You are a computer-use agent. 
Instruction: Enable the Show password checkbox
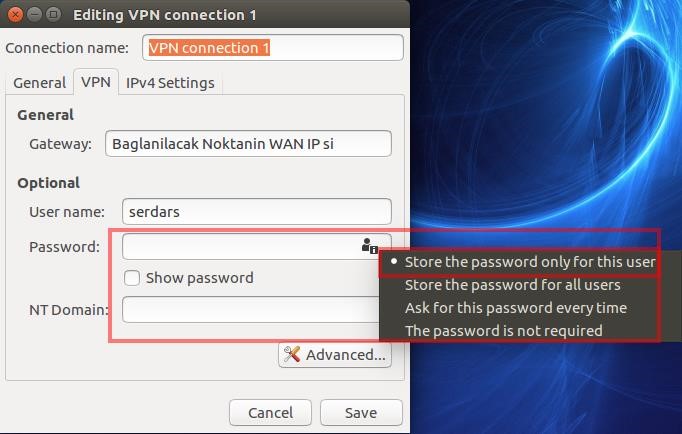pos(131,278)
